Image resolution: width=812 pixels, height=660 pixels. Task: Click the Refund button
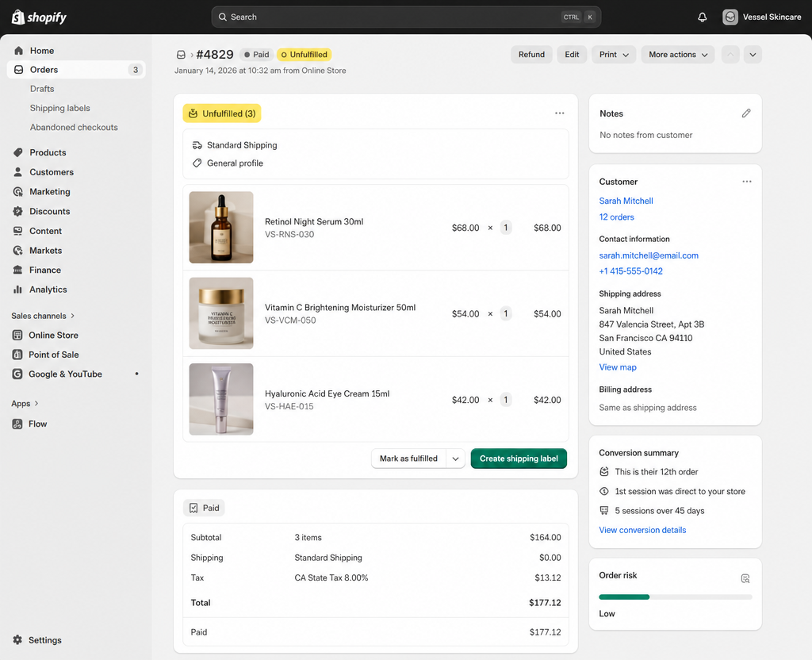coord(531,55)
